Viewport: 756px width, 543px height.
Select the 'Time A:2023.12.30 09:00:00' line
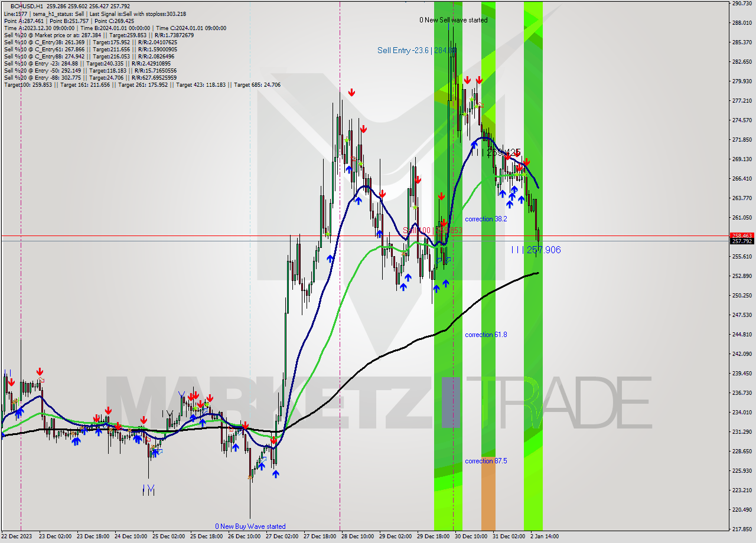click(x=115, y=28)
